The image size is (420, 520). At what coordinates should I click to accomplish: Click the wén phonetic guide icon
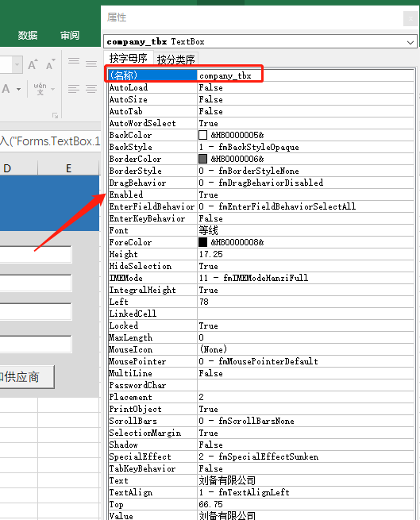[x=40, y=89]
